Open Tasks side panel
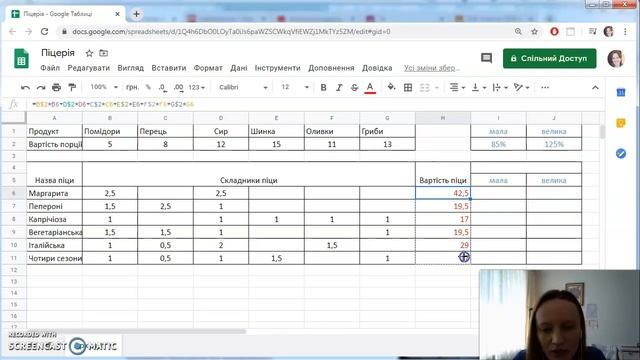This screenshot has width=640, height=360. coord(621,153)
